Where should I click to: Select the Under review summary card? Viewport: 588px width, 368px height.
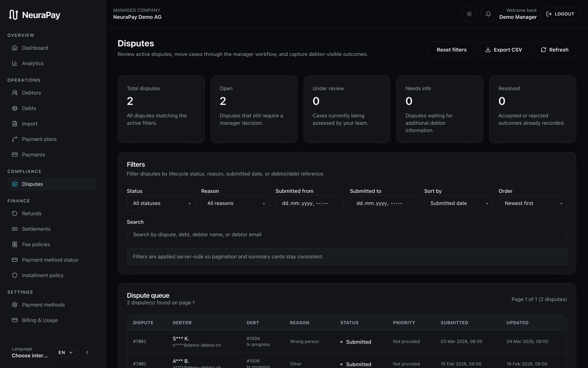point(347,109)
